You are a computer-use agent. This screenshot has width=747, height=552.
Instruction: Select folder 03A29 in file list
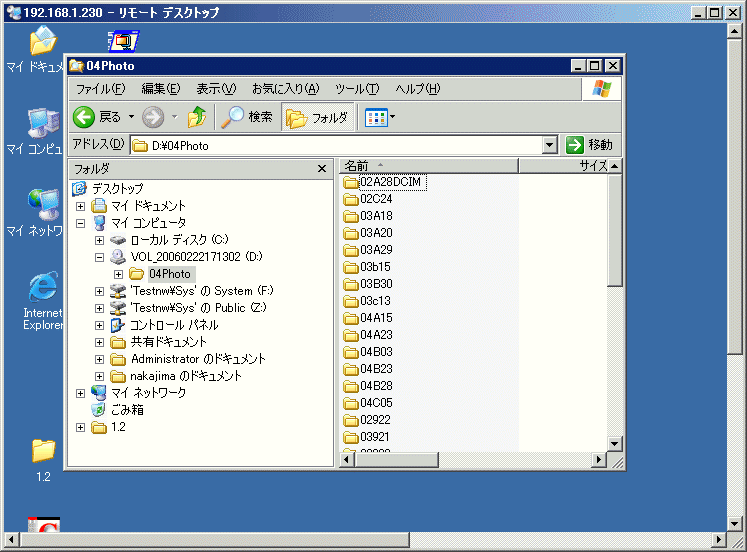click(x=376, y=250)
